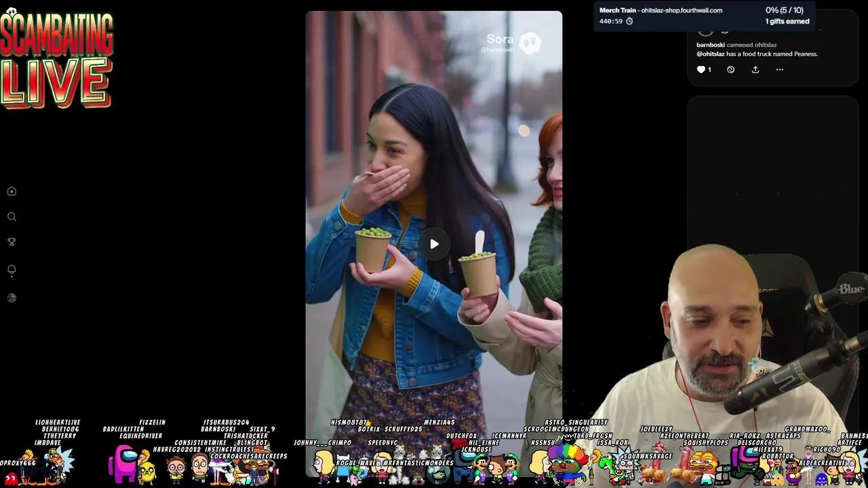Open the profile avatar in sidebar

point(12,298)
